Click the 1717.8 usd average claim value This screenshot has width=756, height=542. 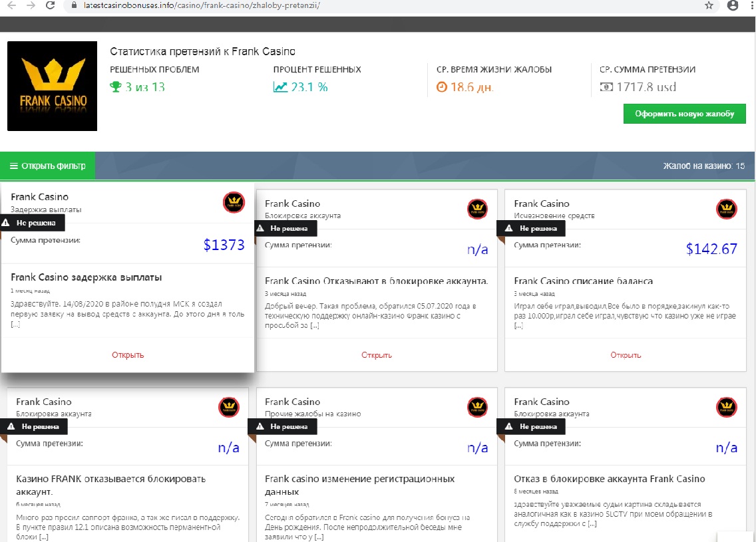647,87
